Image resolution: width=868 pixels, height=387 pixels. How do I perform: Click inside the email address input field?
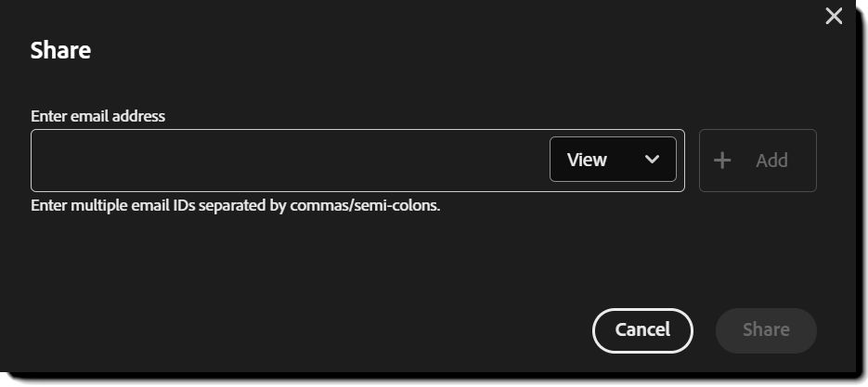(290, 160)
